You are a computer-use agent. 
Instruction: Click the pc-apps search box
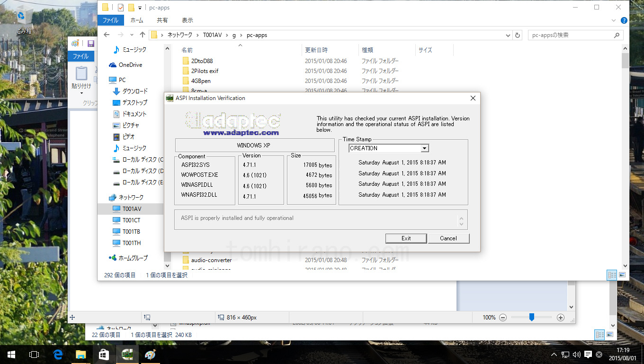571,35
